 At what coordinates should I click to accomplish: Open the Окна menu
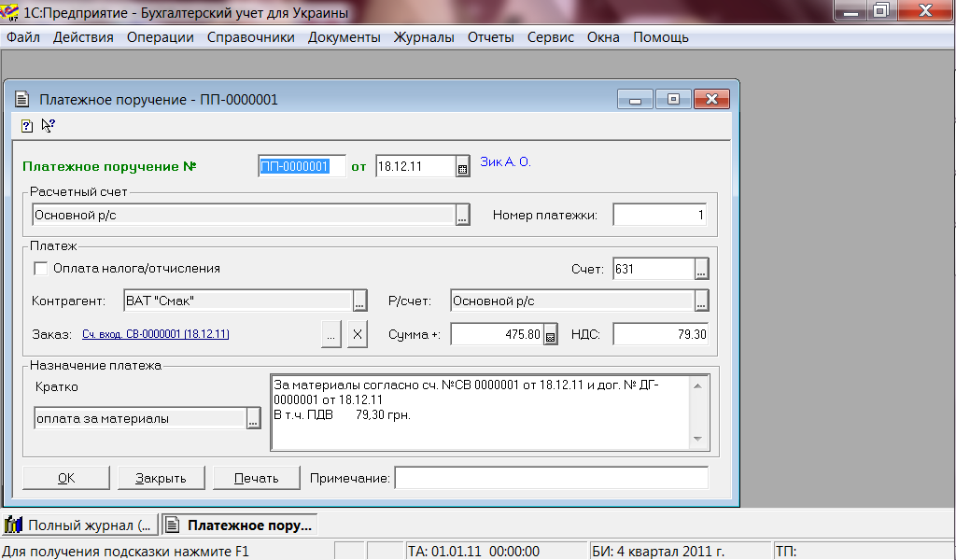tap(603, 37)
